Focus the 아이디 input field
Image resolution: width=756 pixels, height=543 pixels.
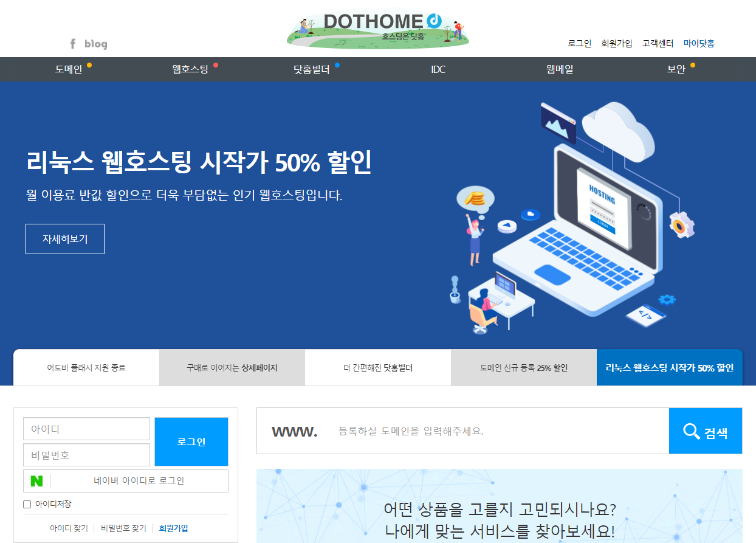86,429
